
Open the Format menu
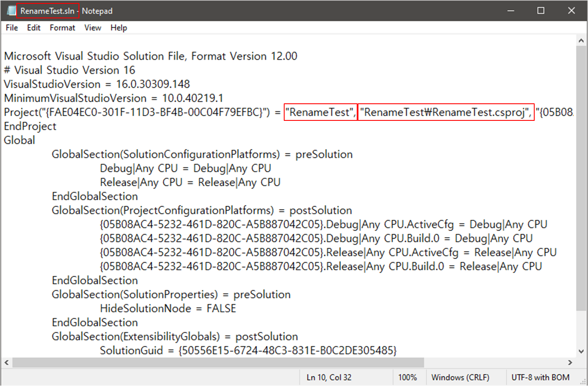[x=62, y=28]
